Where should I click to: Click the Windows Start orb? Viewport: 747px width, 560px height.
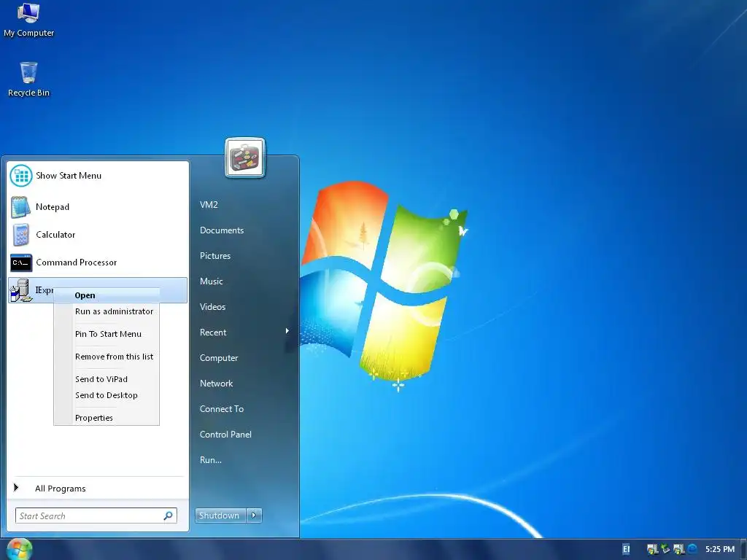click(x=20, y=550)
